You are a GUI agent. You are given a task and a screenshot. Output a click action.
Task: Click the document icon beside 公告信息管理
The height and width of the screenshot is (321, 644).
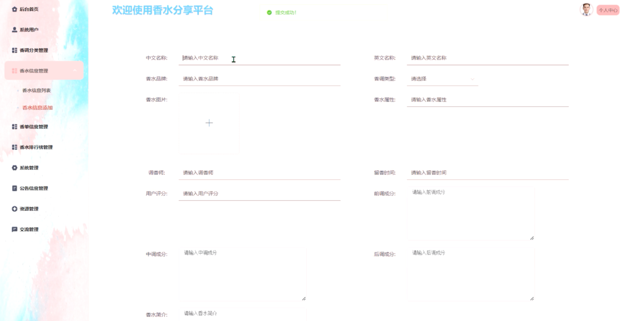pos(14,188)
